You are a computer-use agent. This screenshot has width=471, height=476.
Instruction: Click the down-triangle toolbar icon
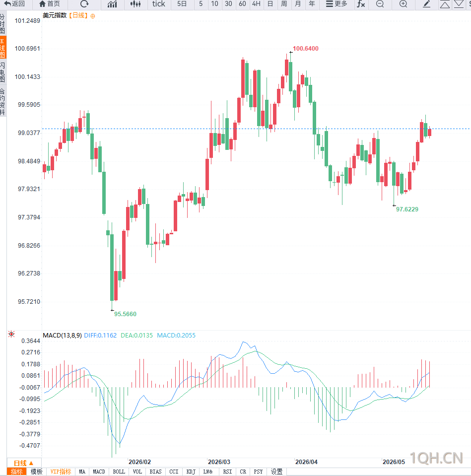point(459,4)
